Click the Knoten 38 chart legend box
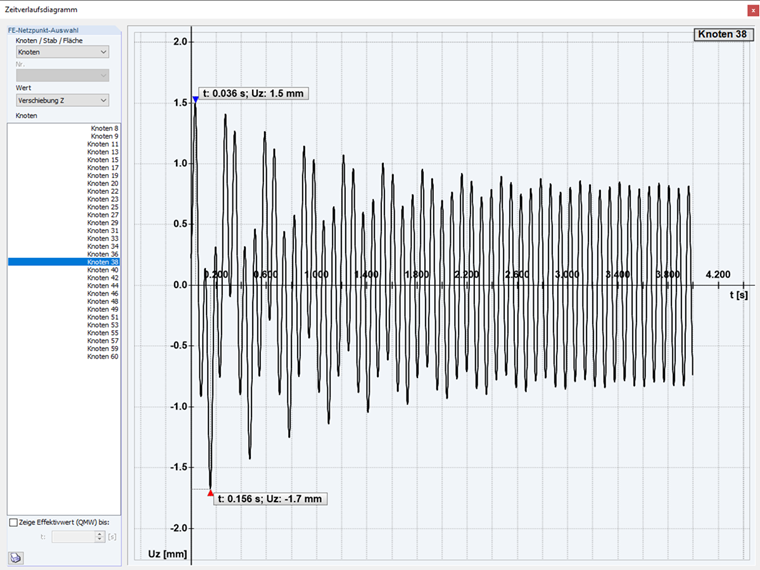Viewport: 760px width, 570px height. (723, 34)
